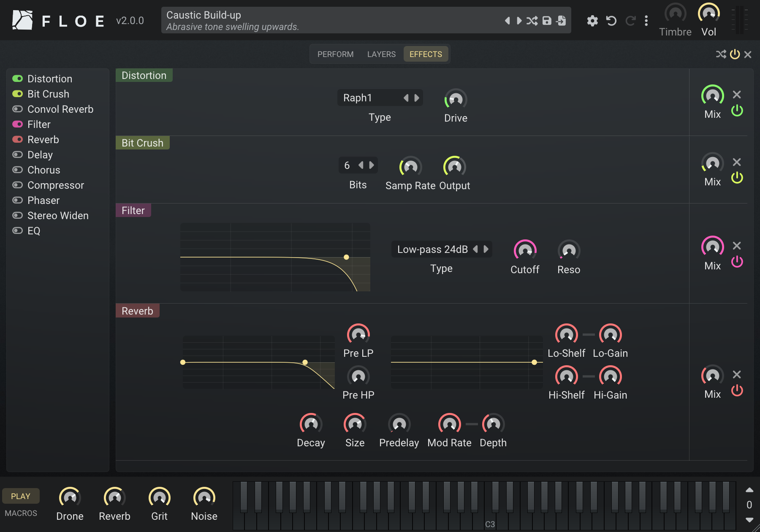Click the Bit Crush section header
Image resolution: width=760 pixels, height=532 pixels.
coord(142,143)
